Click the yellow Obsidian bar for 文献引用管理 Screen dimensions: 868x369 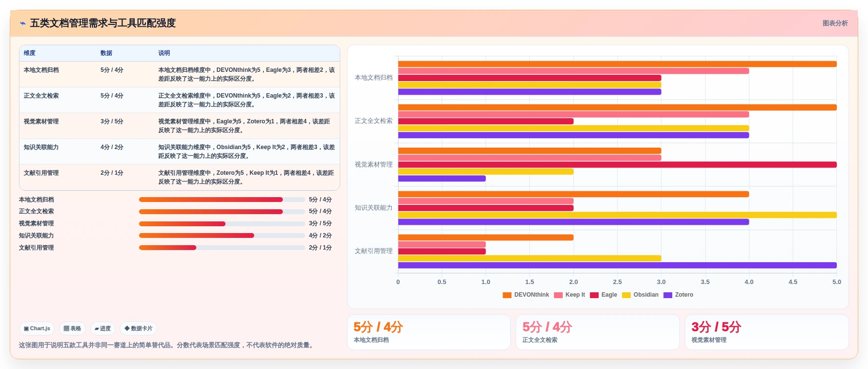pos(530,258)
